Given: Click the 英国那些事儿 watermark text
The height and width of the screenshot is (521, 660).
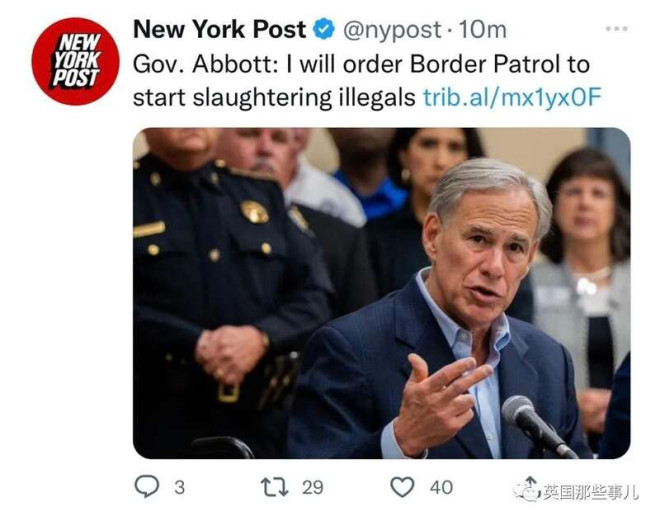Looking at the screenshot, I should [590, 492].
